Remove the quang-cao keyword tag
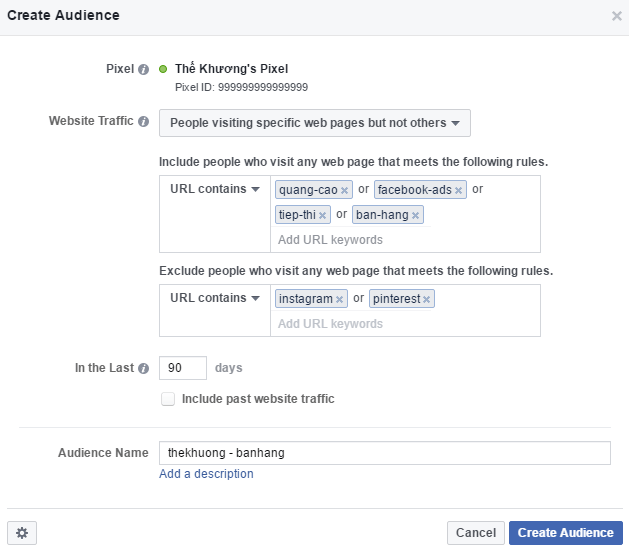Viewport: 629px width, 552px height. coord(345,190)
